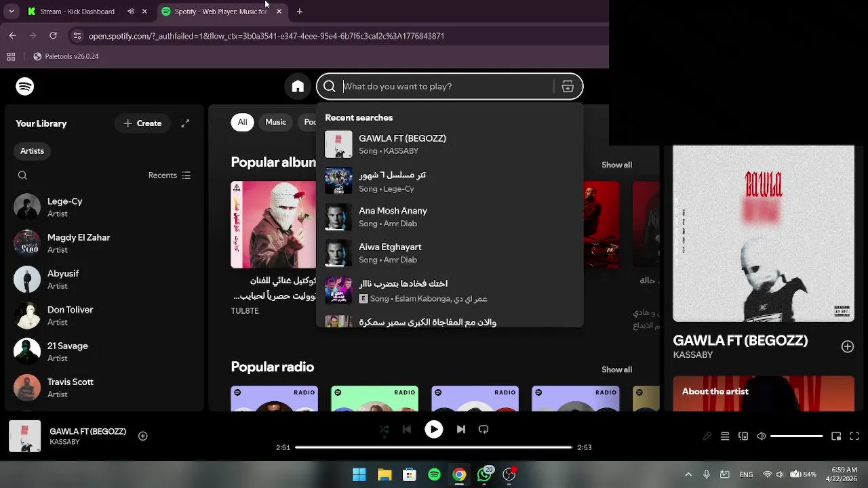Open Lege-Cy artist in library
The width and height of the screenshot is (868, 488).
(105, 207)
